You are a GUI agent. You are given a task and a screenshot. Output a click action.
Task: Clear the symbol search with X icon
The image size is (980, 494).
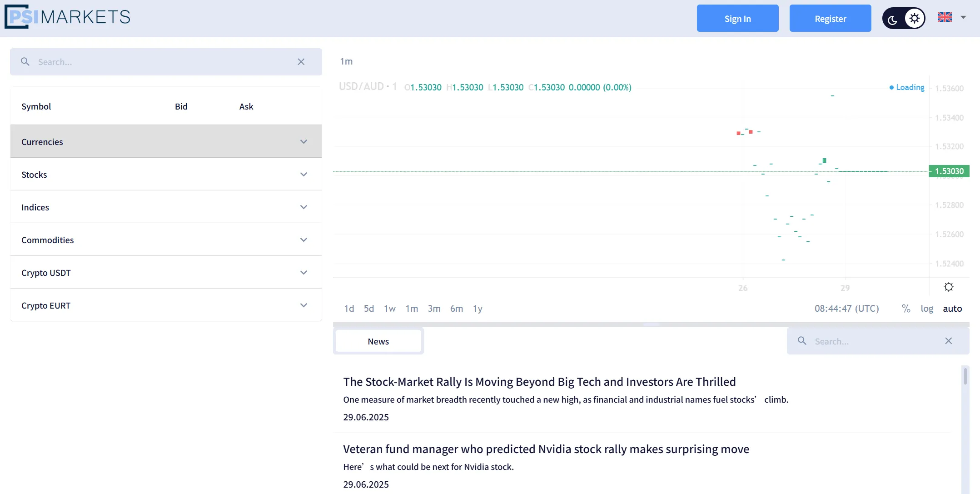point(301,62)
